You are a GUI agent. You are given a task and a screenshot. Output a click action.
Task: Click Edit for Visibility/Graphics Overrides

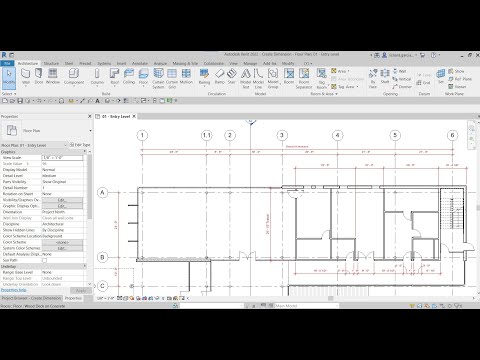[x=62, y=200]
